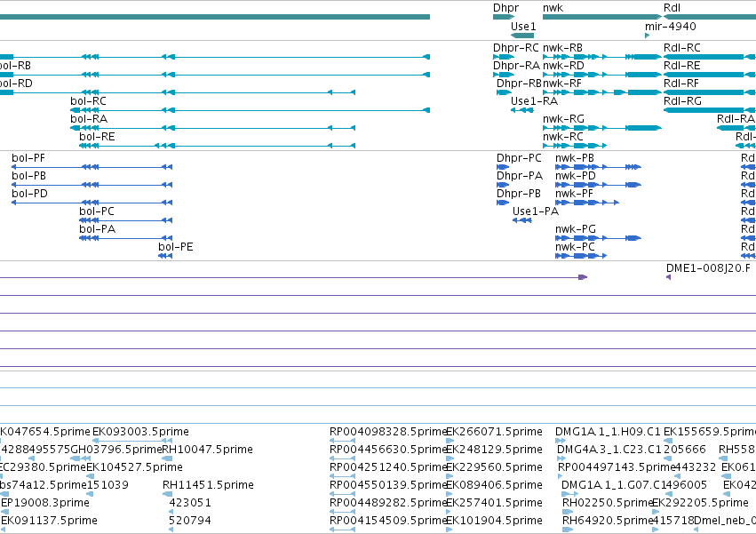
Task: Click the RP004154509.5prime EST label
Action: coord(387,521)
